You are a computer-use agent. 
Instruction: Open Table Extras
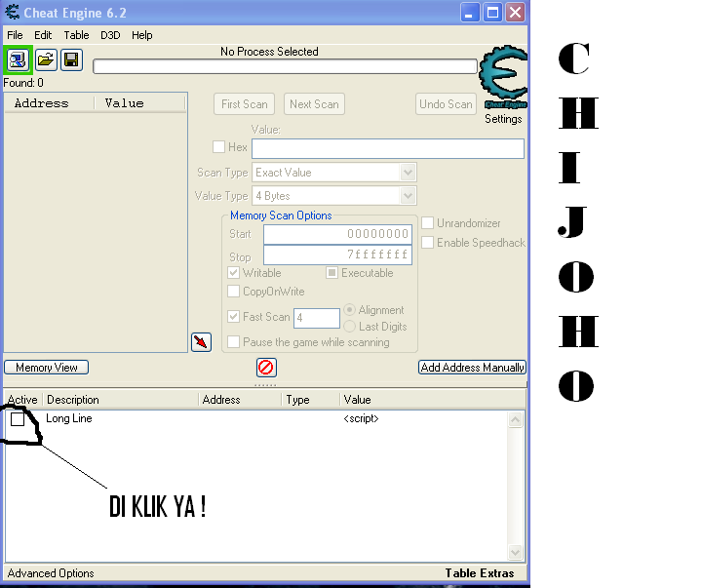click(480, 573)
